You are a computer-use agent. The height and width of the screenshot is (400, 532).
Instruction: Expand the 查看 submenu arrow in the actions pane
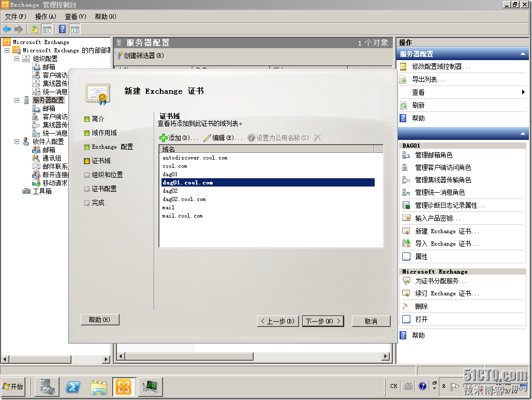(x=523, y=92)
